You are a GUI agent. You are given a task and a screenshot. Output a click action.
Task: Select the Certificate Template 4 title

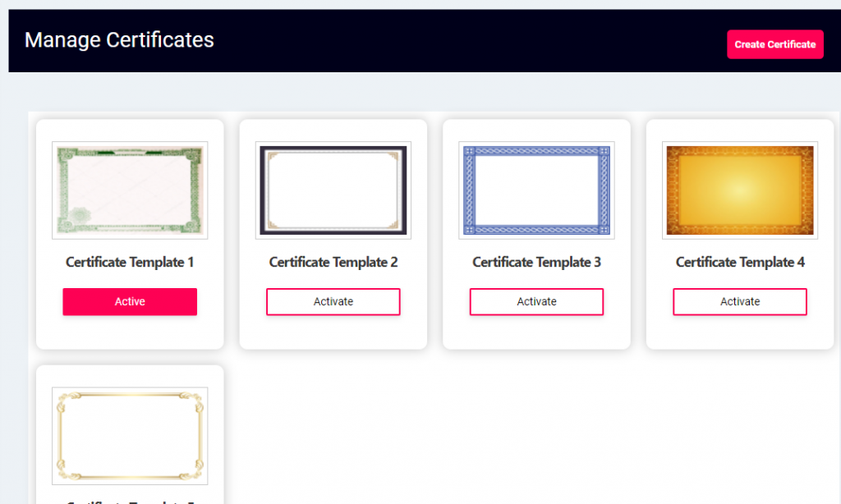pyautogui.click(x=740, y=262)
